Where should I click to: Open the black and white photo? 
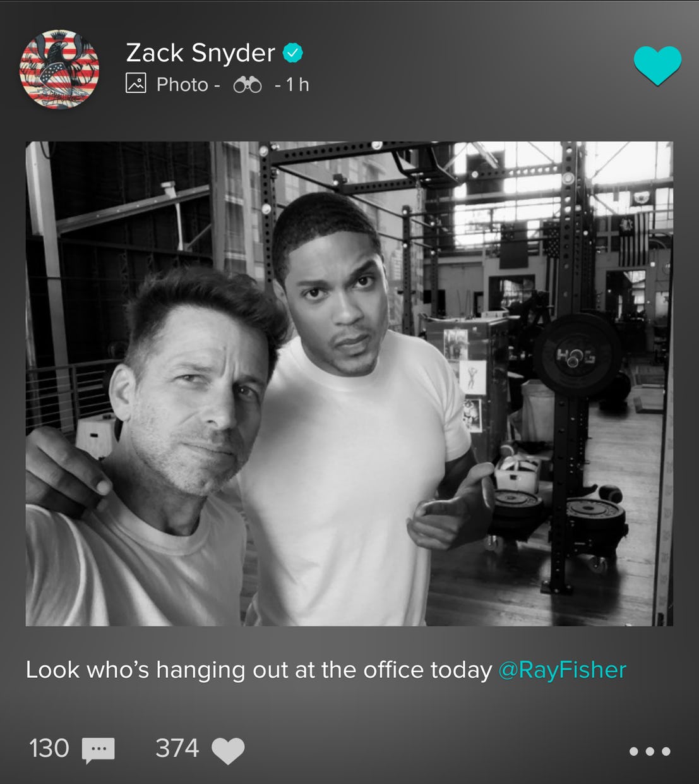pos(349,383)
